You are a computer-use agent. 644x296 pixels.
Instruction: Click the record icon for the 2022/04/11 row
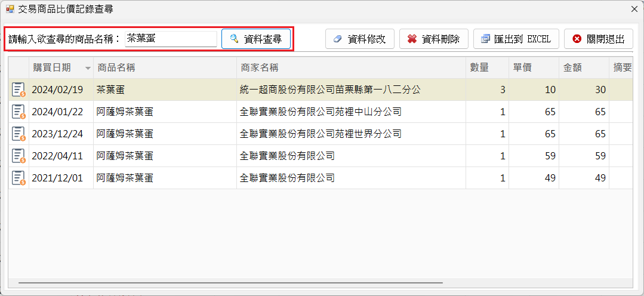pos(19,156)
